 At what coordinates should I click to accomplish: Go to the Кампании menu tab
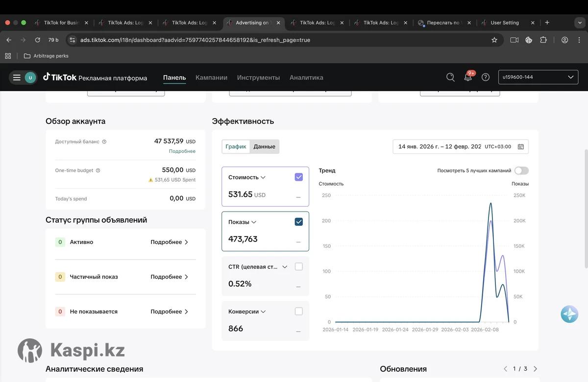coord(211,77)
